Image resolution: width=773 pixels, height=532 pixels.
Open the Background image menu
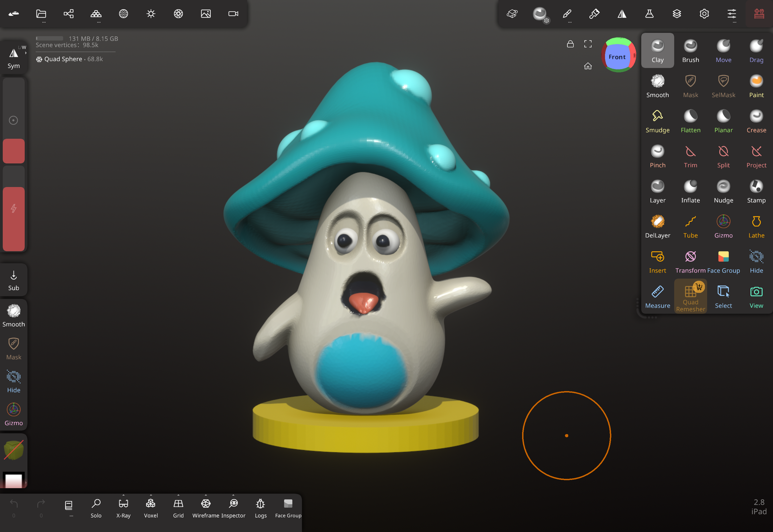[x=206, y=14]
